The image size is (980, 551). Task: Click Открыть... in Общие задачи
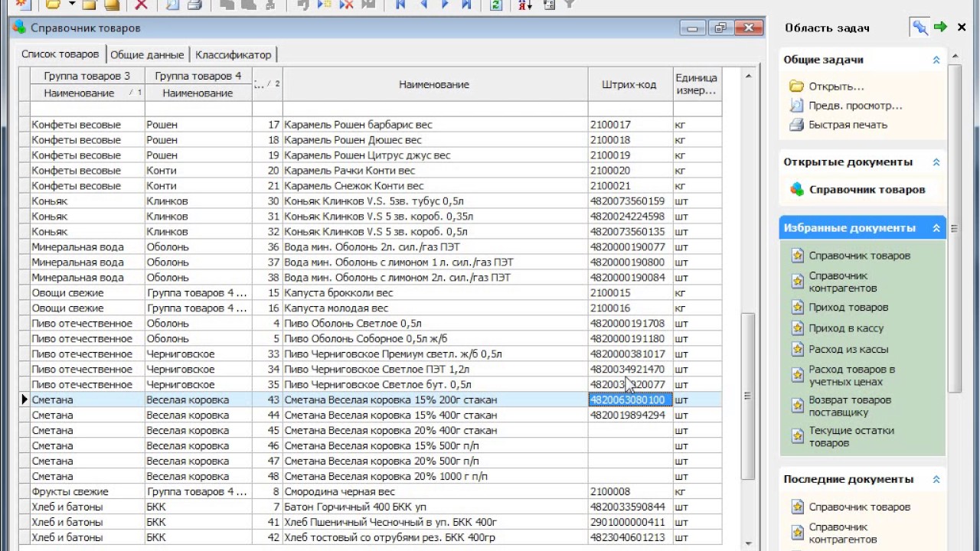click(x=836, y=86)
